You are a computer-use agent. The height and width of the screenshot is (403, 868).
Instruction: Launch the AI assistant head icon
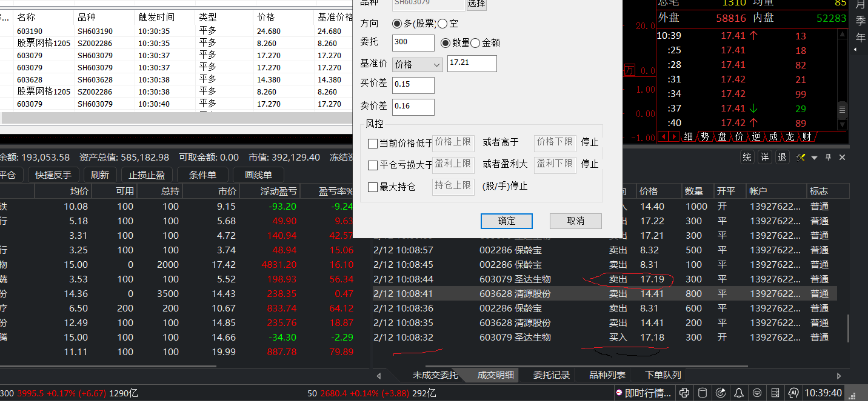(x=793, y=393)
